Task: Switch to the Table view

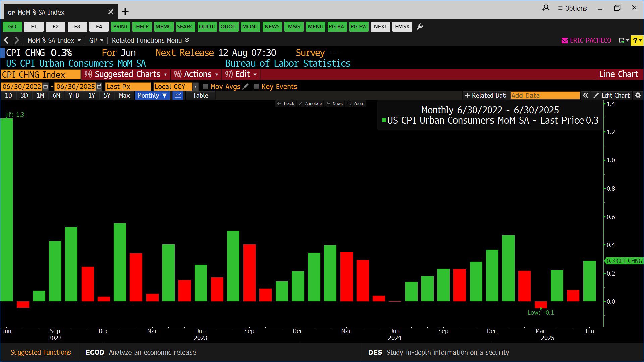Action: (x=200, y=95)
